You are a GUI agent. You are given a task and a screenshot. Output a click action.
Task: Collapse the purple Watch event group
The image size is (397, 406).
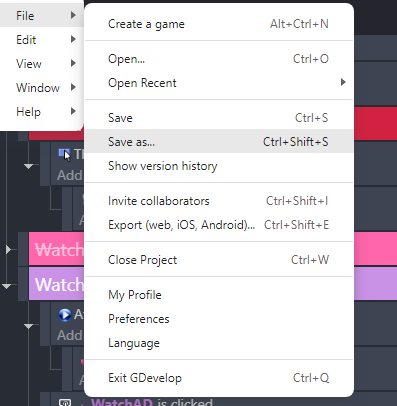point(7,286)
